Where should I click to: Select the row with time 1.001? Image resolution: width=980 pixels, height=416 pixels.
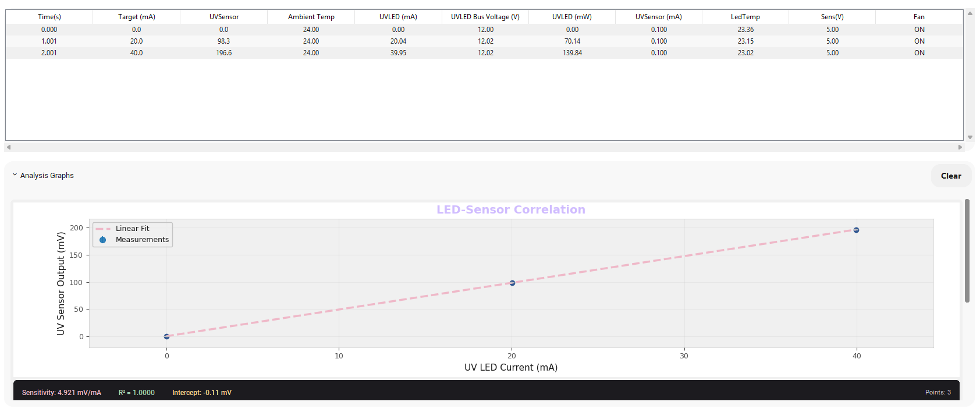pos(484,41)
